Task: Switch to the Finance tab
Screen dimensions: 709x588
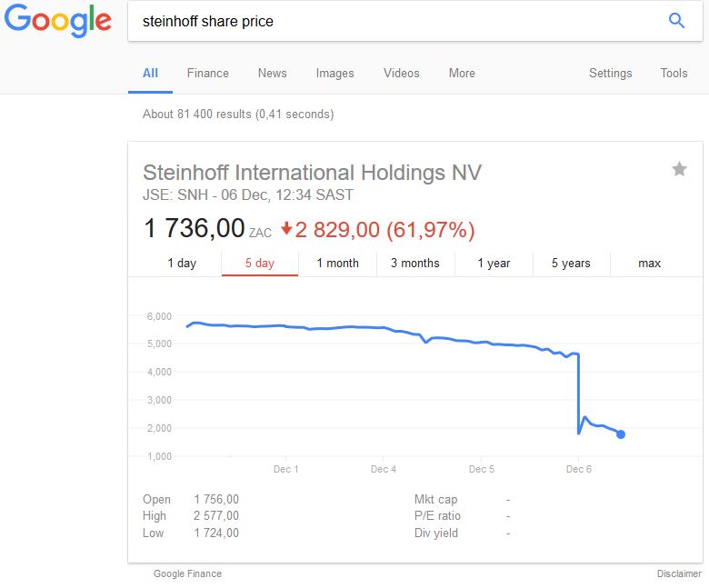Action: click(x=208, y=73)
